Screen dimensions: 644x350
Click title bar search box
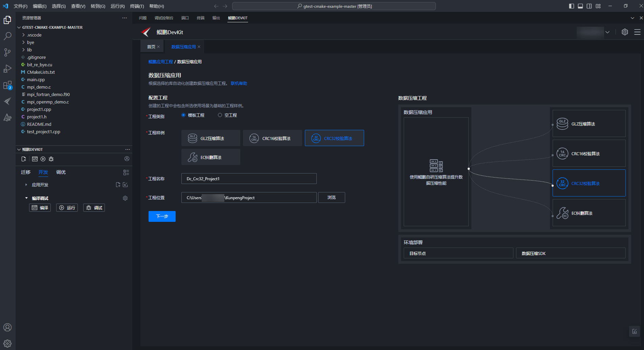click(334, 6)
